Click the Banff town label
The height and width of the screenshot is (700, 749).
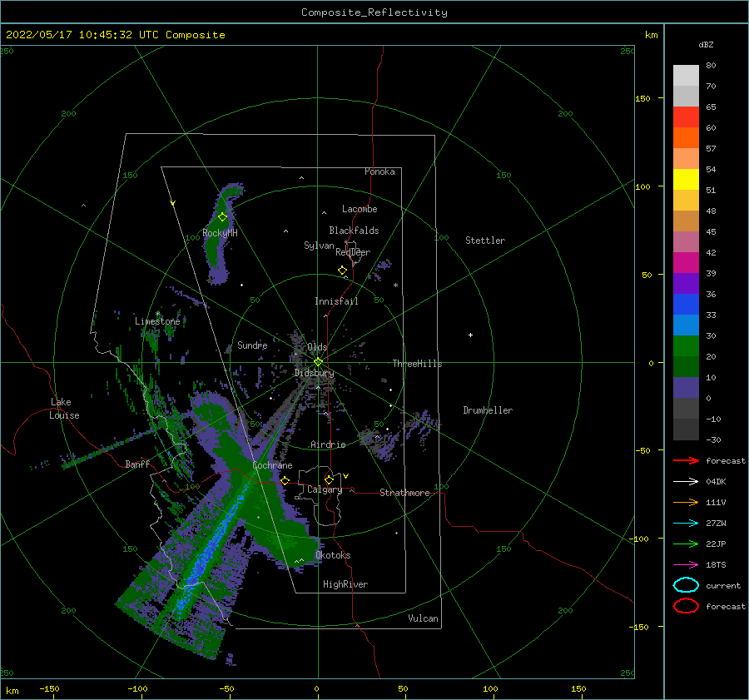pyautogui.click(x=137, y=464)
